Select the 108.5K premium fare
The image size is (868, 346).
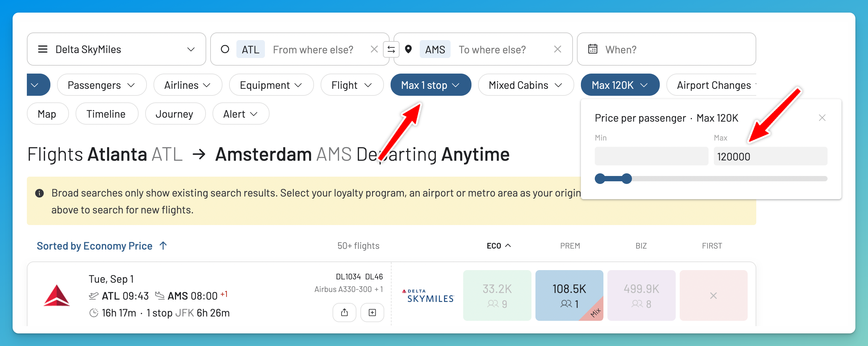[x=569, y=295]
